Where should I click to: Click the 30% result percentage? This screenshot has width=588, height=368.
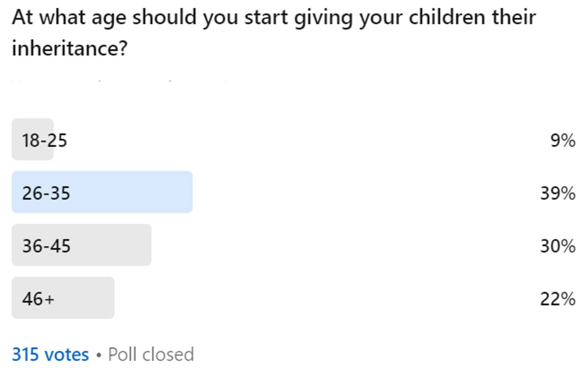tap(558, 246)
